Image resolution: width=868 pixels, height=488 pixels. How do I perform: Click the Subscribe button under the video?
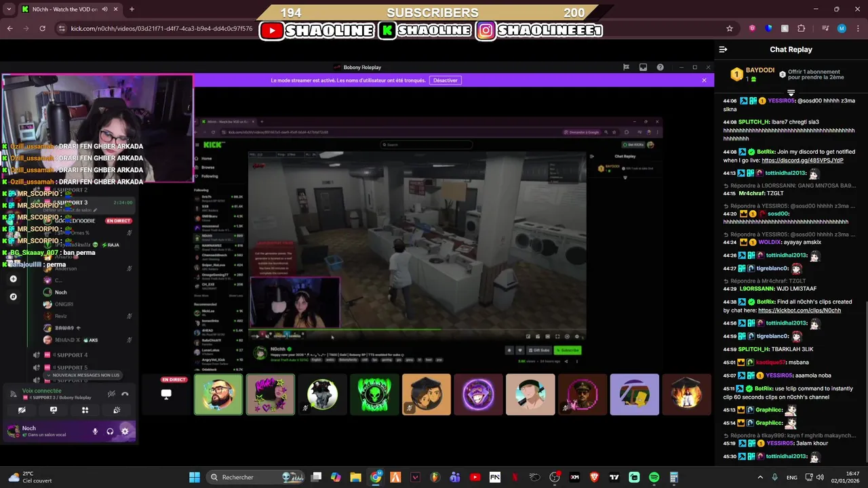click(568, 350)
